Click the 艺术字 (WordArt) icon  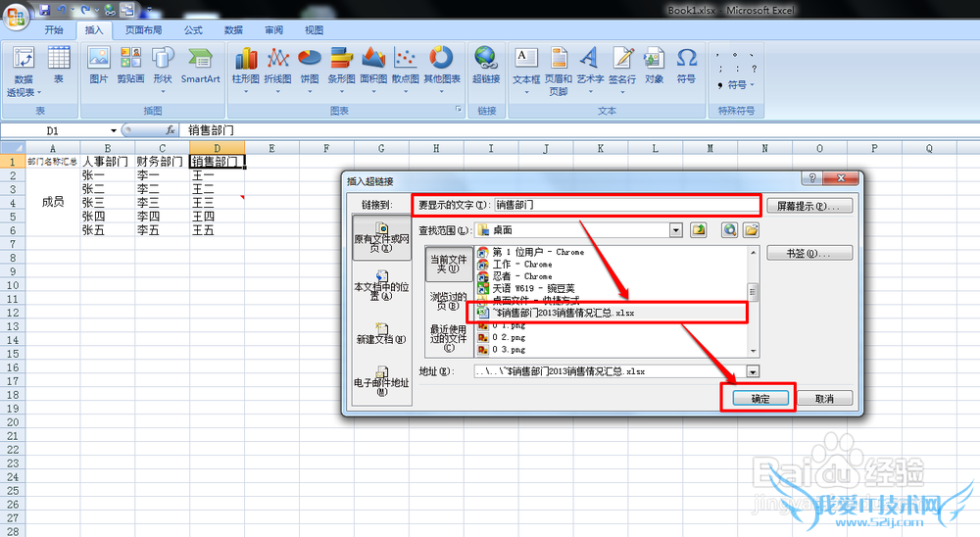pos(590,67)
